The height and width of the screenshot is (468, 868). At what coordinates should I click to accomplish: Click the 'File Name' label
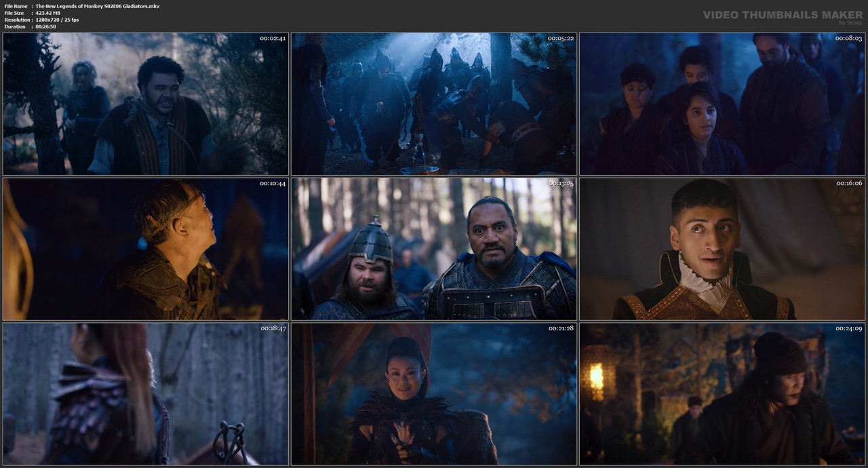[x=16, y=6]
